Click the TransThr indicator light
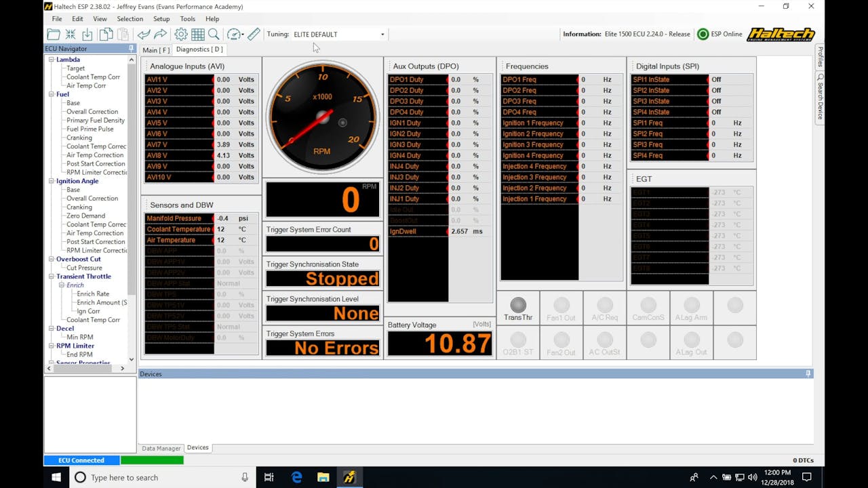868x488 pixels. 518,306
